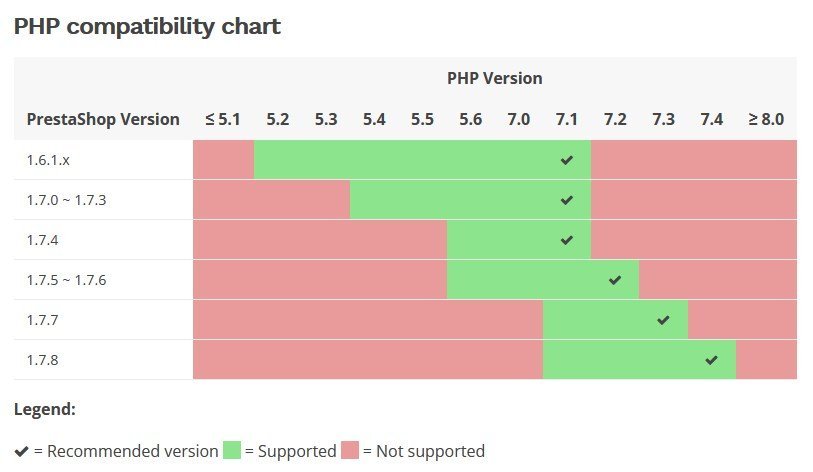
Task: Click the green Supported legend swatch
Action: 232,451
